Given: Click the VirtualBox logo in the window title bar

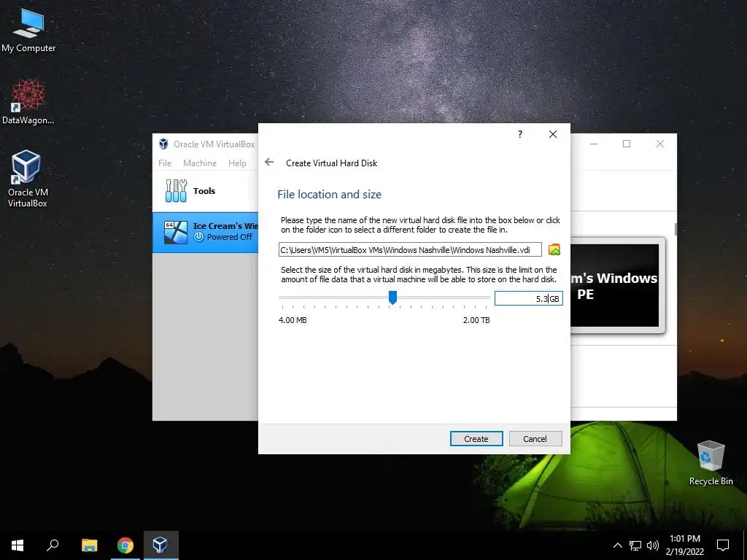Looking at the screenshot, I should [163, 144].
